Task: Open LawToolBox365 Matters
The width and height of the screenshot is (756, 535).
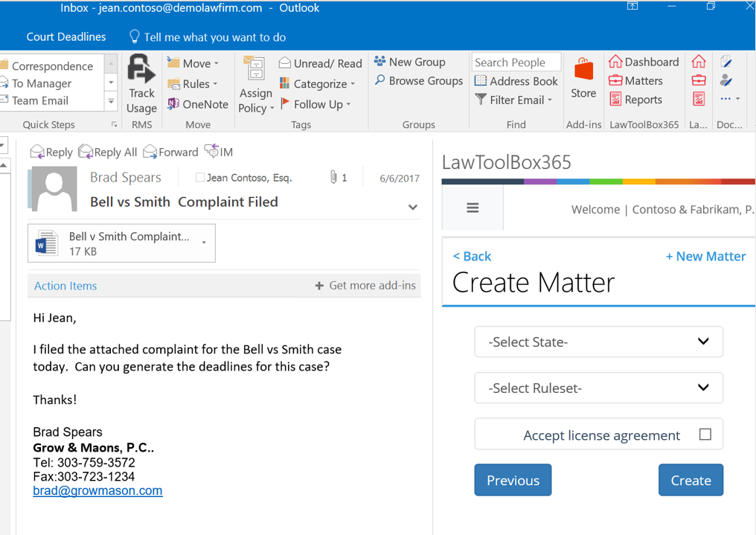Action: [635, 80]
